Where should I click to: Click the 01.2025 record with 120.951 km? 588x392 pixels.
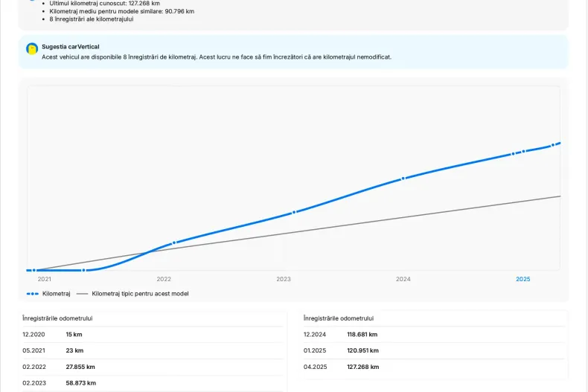point(435,350)
